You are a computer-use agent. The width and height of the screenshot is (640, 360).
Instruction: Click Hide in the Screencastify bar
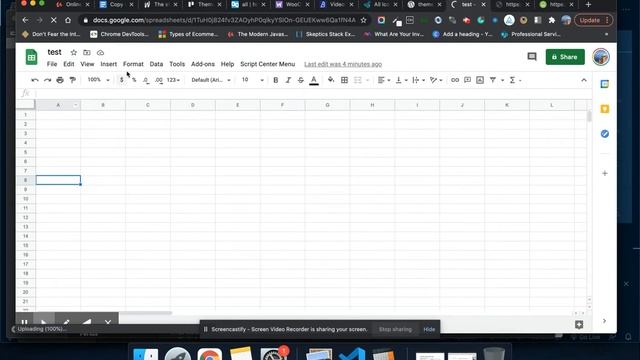click(x=429, y=329)
